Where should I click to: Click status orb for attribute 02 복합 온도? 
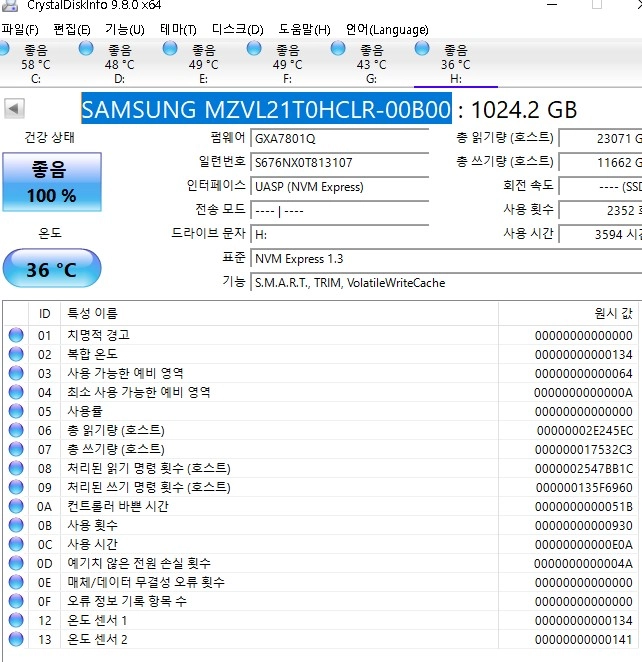click(x=16, y=354)
